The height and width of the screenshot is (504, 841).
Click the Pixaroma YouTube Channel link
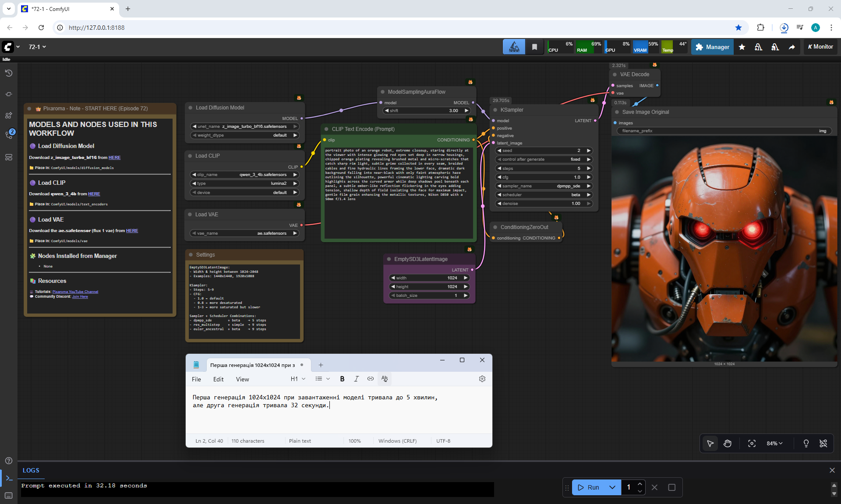click(75, 292)
